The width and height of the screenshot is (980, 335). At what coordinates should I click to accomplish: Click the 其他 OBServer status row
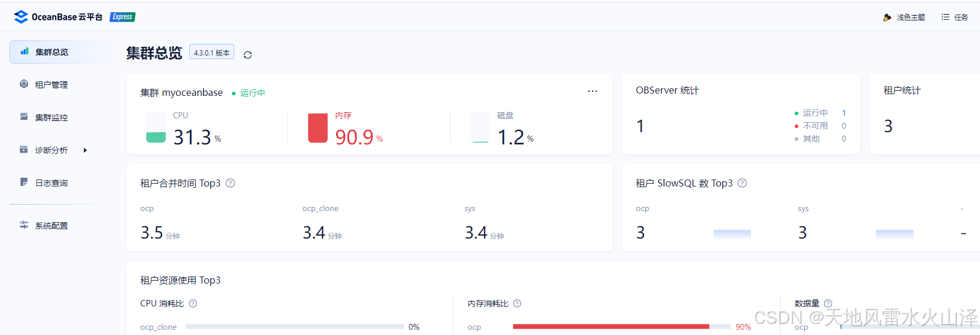tap(820, 139)
